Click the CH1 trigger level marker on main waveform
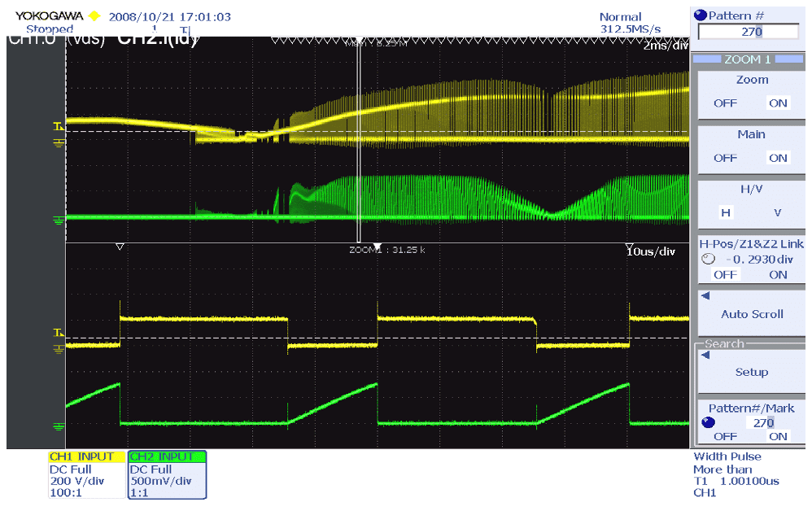 pyautogui.click(x=58, y=127)
